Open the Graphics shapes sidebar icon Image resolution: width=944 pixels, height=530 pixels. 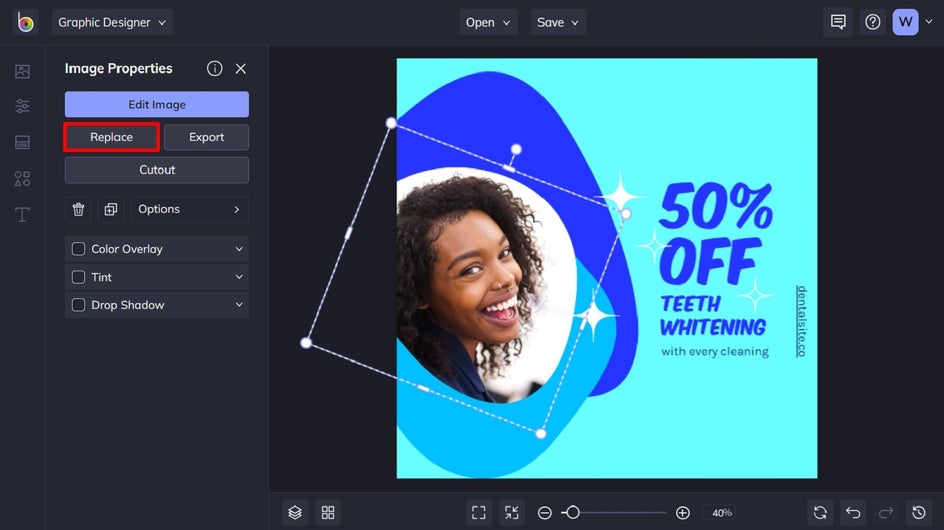(22, 178)
